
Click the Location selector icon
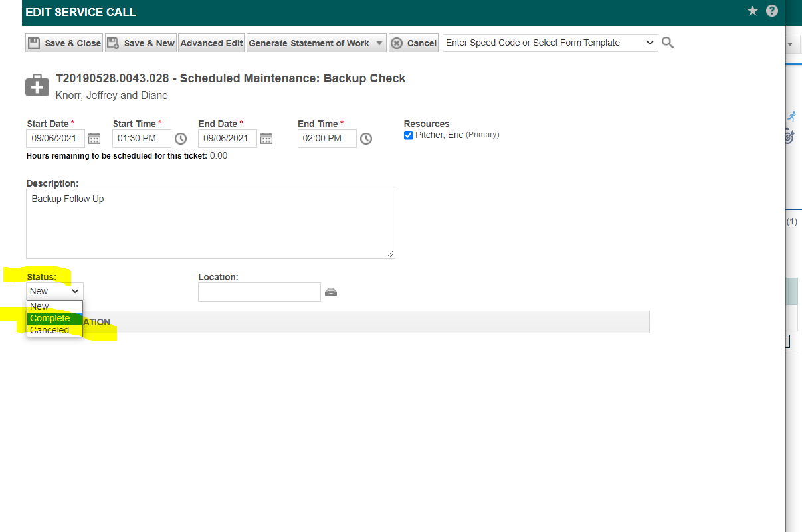point(330,292)
